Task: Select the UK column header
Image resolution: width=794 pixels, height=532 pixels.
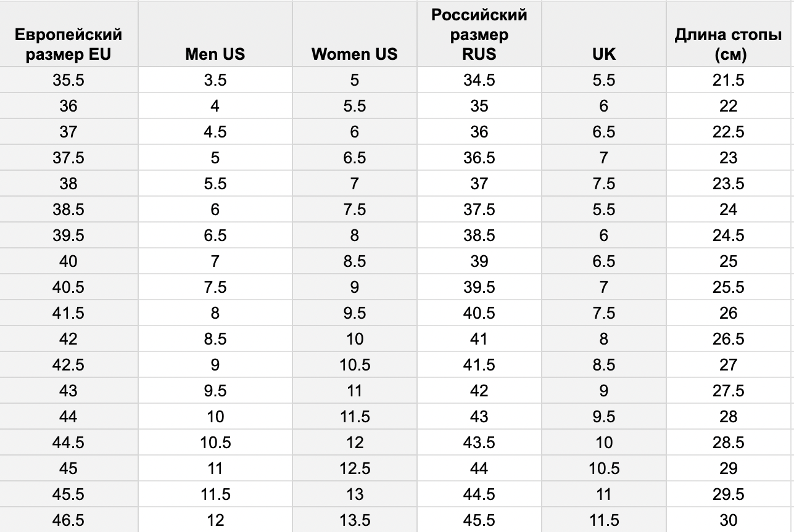Action: tap(604, 34)
